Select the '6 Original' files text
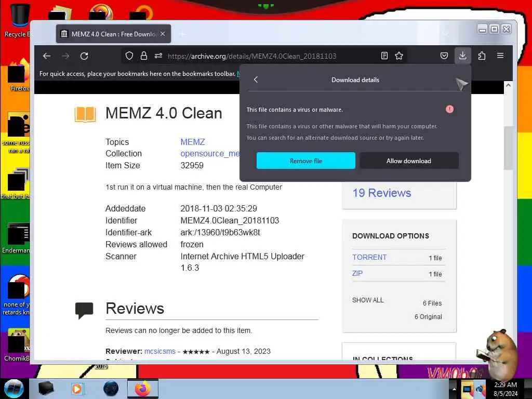The image size is (532, 399). 428,316
